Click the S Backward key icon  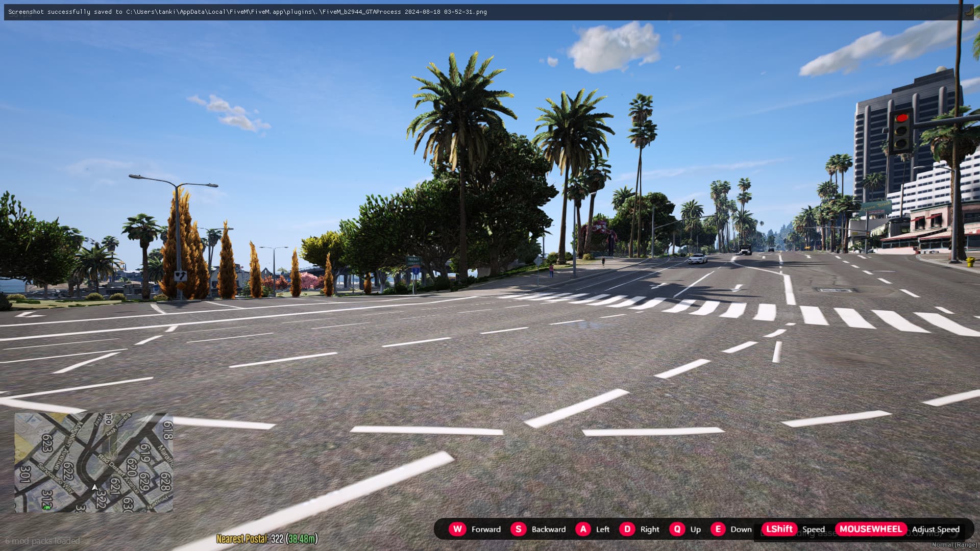coord(518,530)
